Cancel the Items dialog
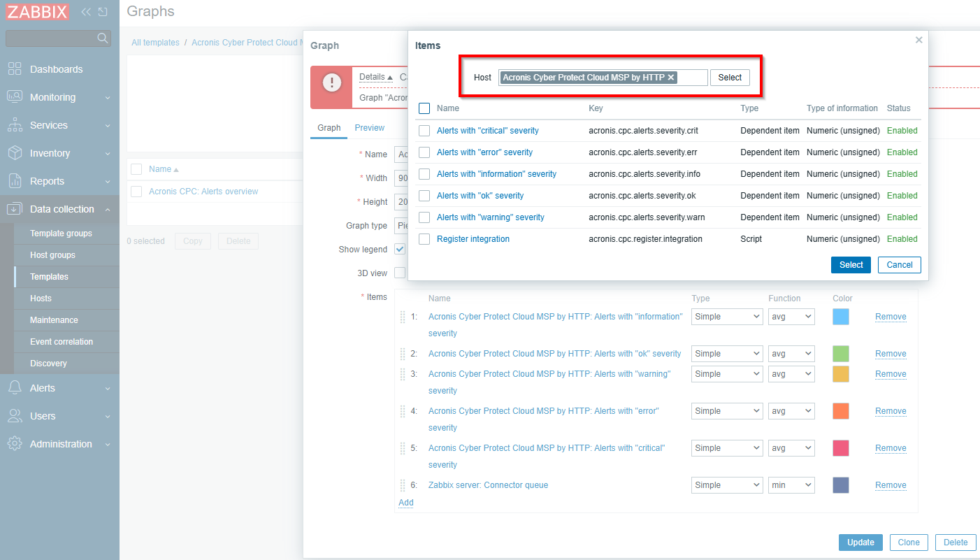980x560 pixels. pyautogui.click(x=900, y=265)
